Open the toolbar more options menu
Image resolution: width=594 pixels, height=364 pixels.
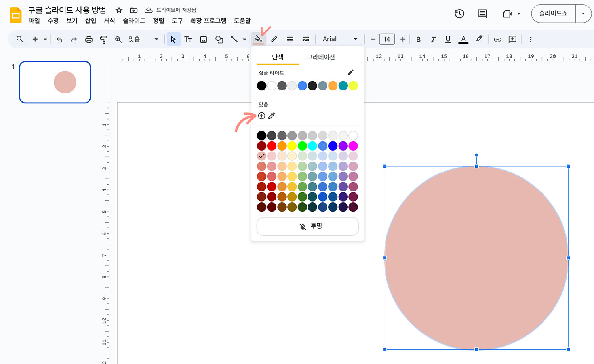click(x=531, y=39)
